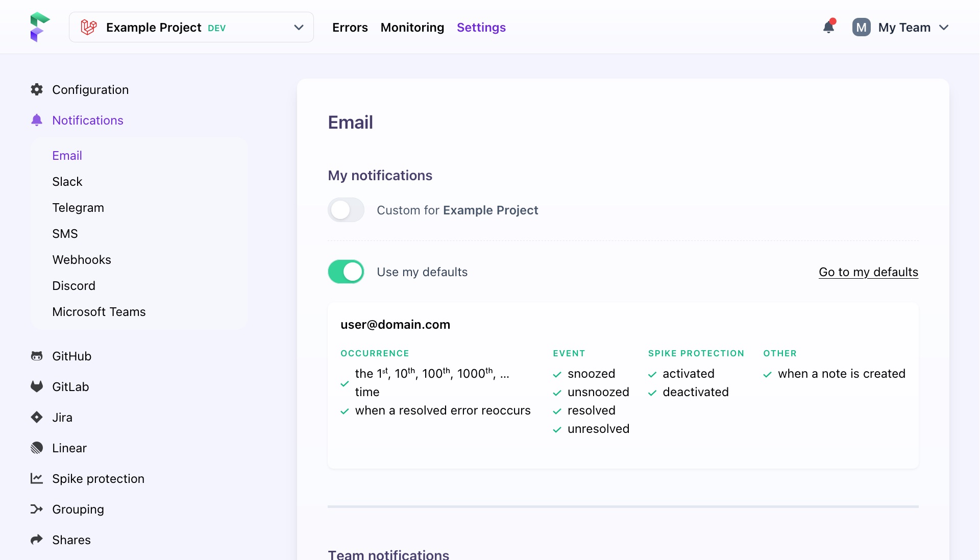Open Spike protection settings
The width and height of the screenshot is (980, 560).
(x=98, y=478)
